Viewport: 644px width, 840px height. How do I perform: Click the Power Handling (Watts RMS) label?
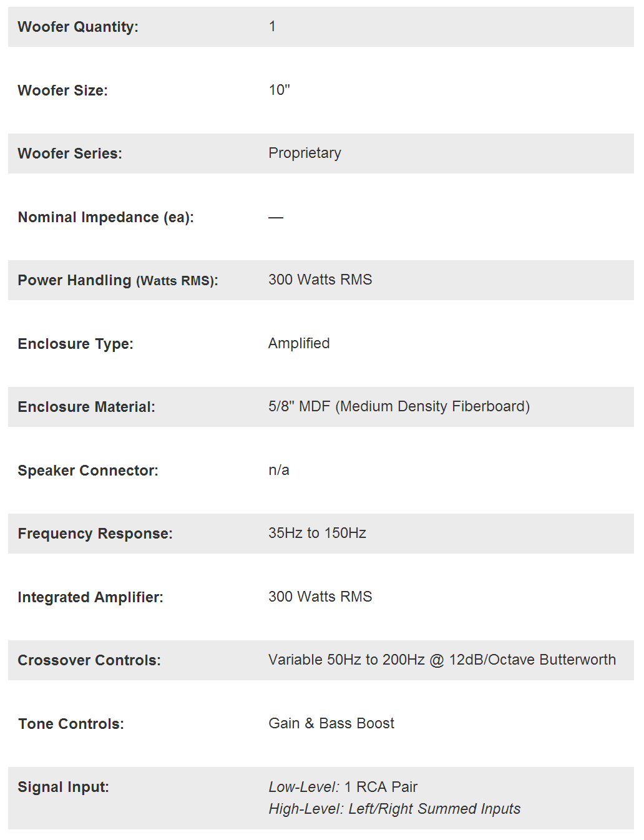(118, 280)
